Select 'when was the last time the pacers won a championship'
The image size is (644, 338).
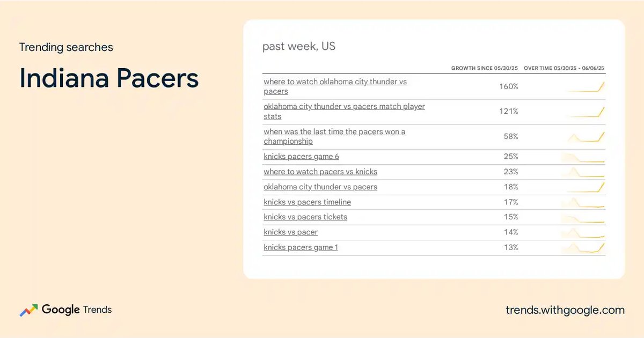(334, 136)
